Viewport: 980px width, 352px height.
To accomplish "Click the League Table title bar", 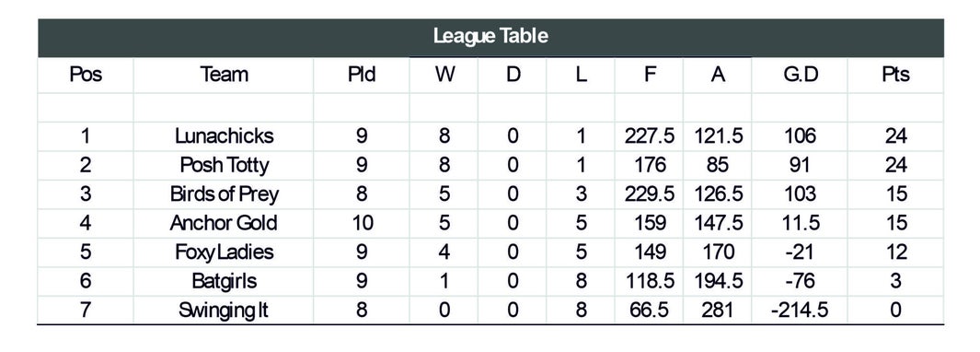I will coord(490,38).
